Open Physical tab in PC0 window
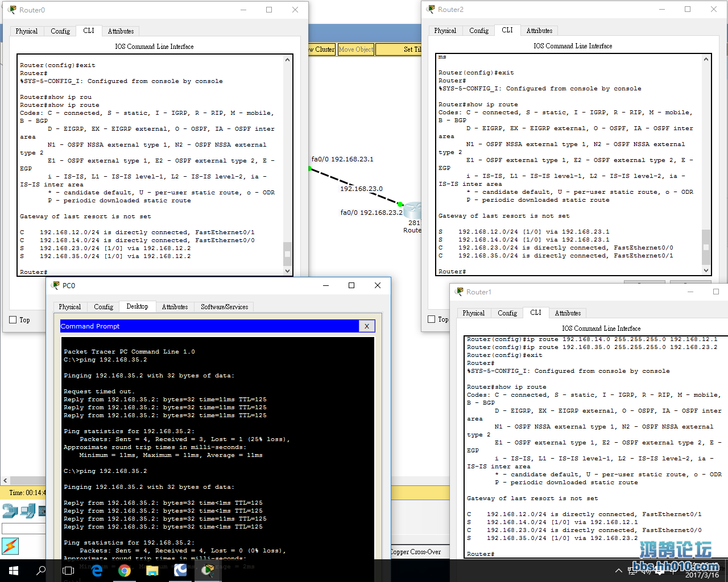The width and height of the screenshot is (728, 582). (x=70, y=307)
